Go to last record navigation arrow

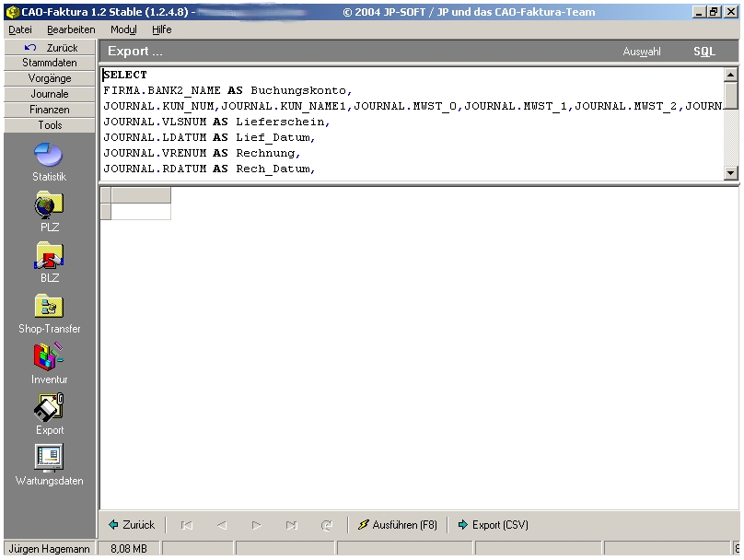point(291,525)
